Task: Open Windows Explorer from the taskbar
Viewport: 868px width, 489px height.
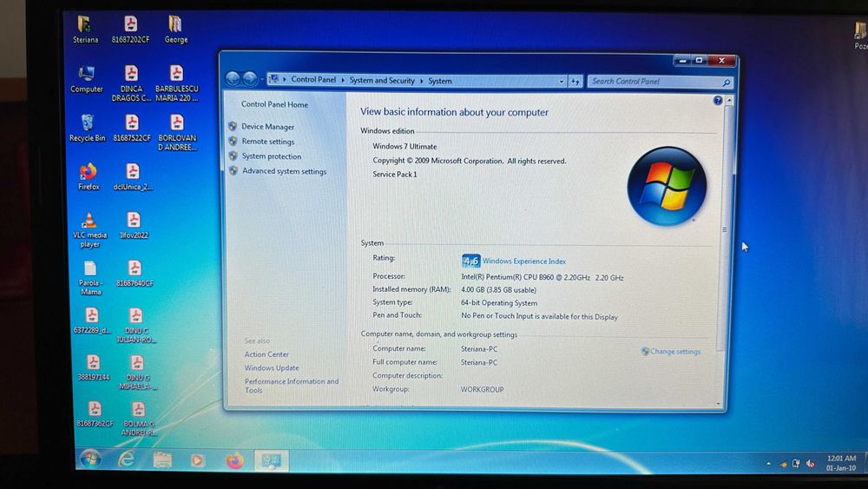Action: tap(162, 459)
